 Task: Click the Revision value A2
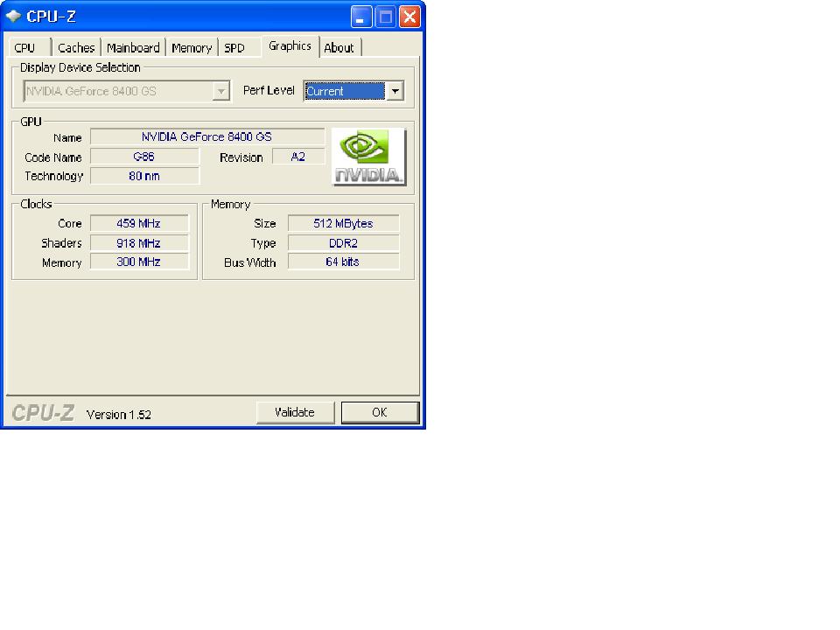(297, 157)
